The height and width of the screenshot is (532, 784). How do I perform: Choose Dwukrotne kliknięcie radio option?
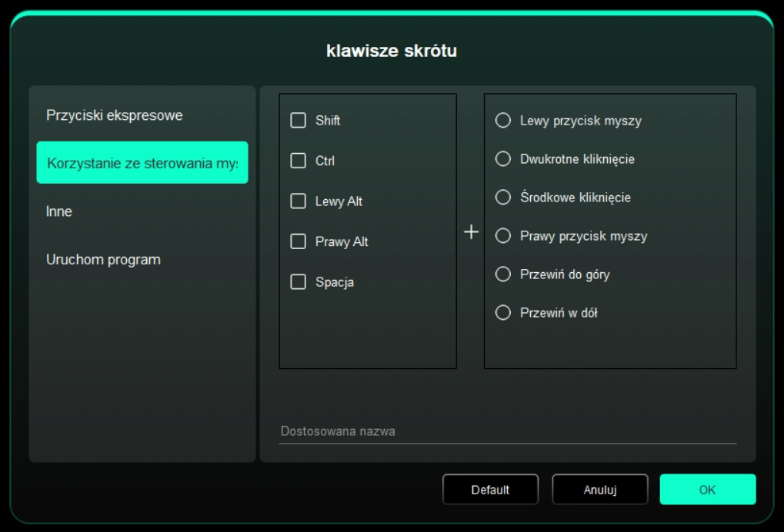pos(503,159)
